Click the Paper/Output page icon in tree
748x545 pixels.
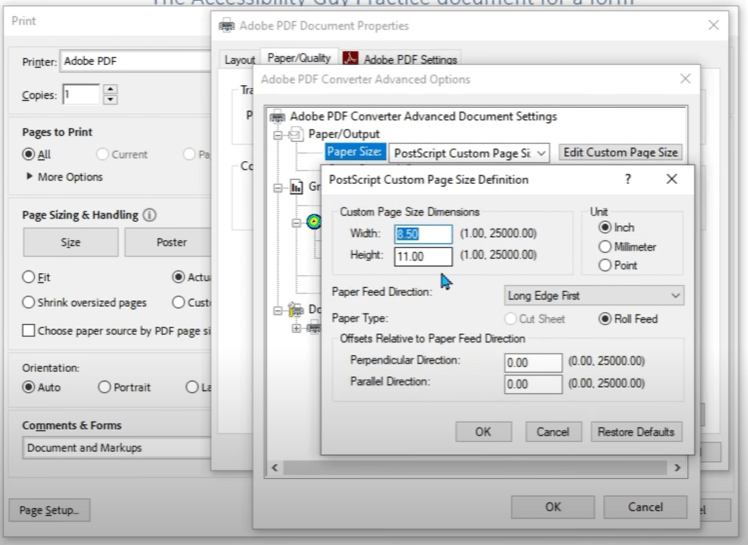pos(296,135)
